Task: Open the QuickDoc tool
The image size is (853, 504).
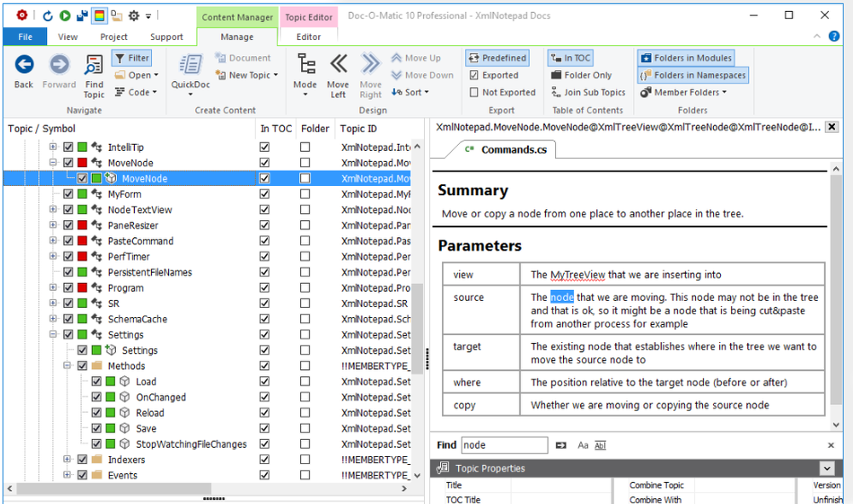Action: click(x=190, y=75)
